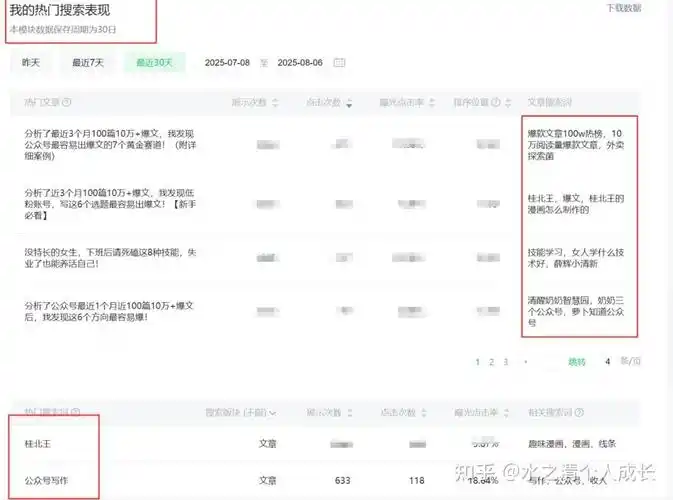Open the calendar icon beside the date range
Image resolution: width=673 pixels, height=500 pixels.
tap(339, 63)
